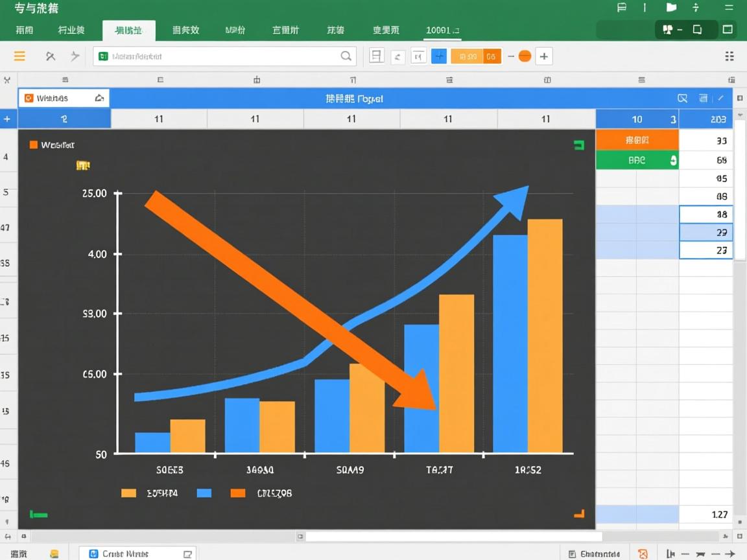Click the undo arrow icon beside save
Viewport: 747px width, 560px height.
click(398, 56)
